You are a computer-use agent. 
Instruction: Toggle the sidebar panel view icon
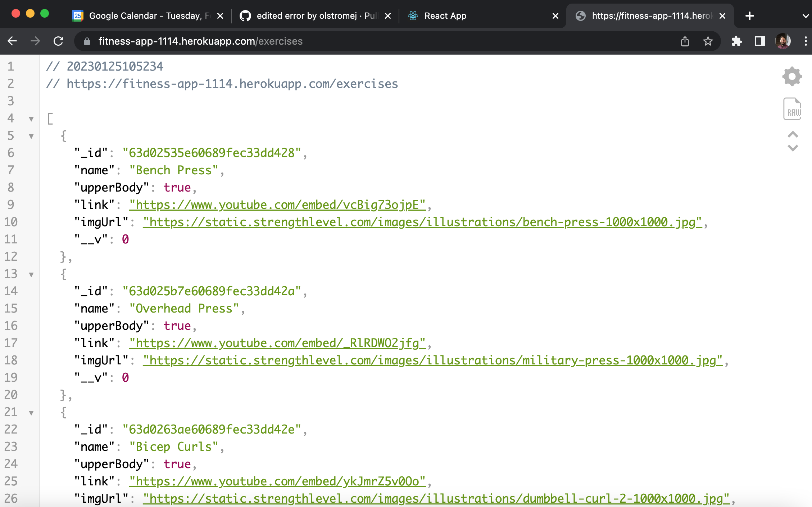pyautogui.click(x=760, y=41)
